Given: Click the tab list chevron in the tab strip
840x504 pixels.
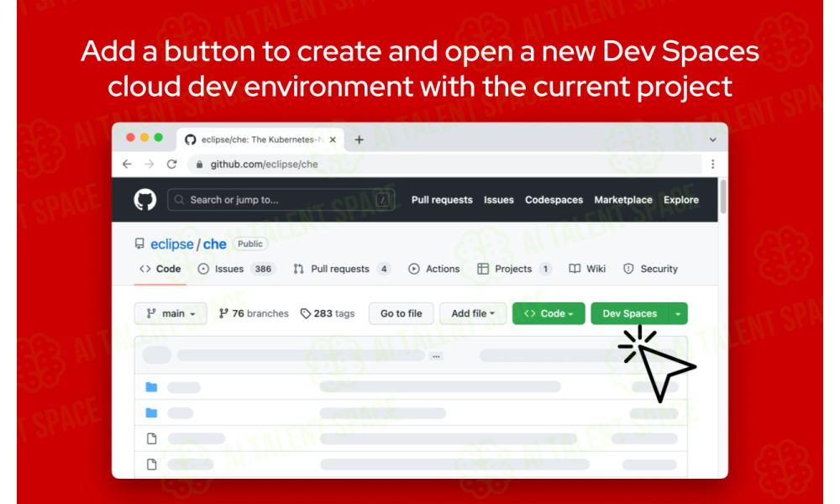Looking at the screenshot, I should coord(712,139).
